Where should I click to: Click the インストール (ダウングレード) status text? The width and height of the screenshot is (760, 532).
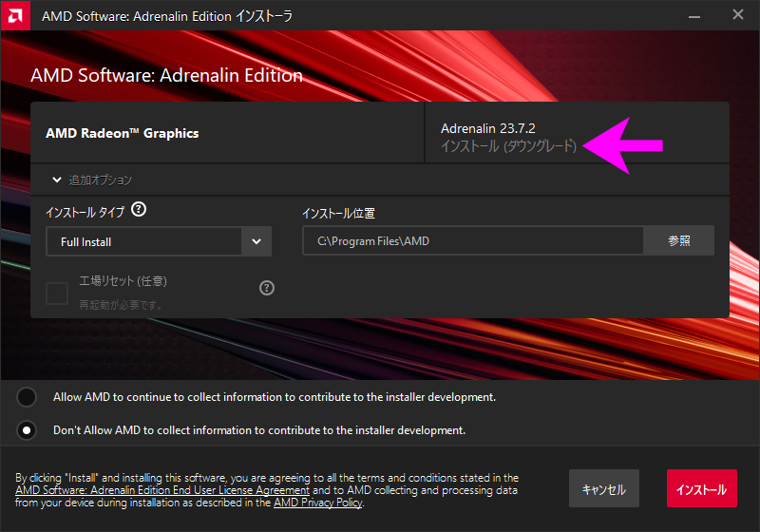pyautogui.click(x=508, y=146)
